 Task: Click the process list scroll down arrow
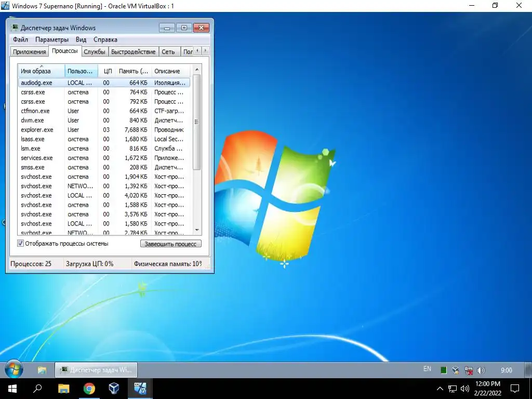[x=197, y=230]
